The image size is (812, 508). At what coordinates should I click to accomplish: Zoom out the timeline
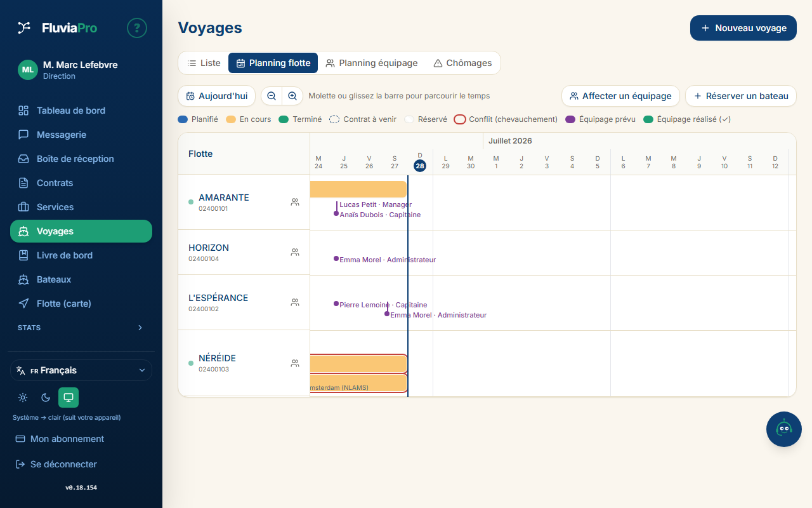272,96
